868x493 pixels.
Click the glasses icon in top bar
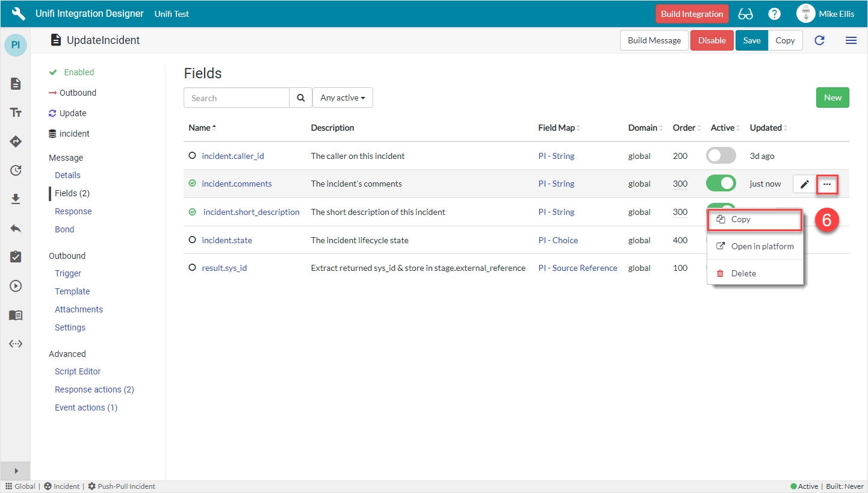746,14
